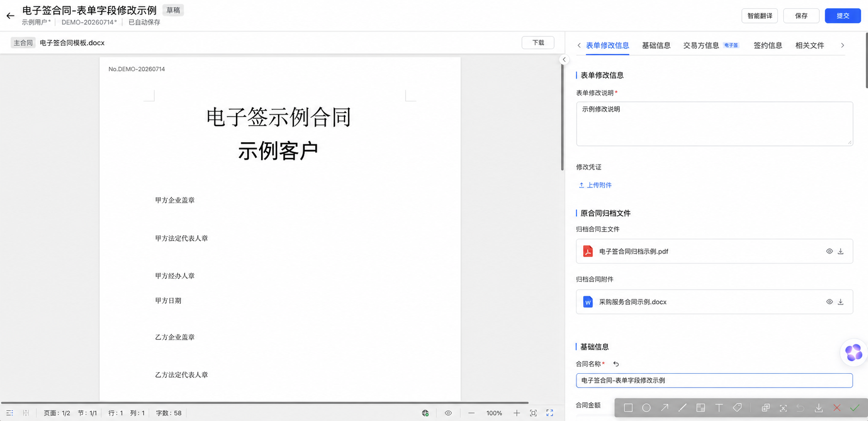Preview 采购服务合同示例.docx with eye icon

click(829, 302)
